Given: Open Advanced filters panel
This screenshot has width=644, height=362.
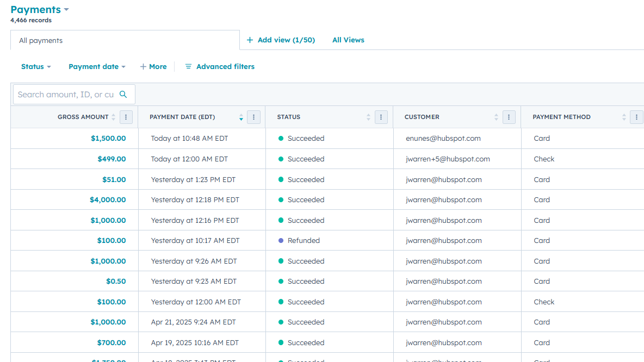Looking at the screenshot, I should pos(220,67).
